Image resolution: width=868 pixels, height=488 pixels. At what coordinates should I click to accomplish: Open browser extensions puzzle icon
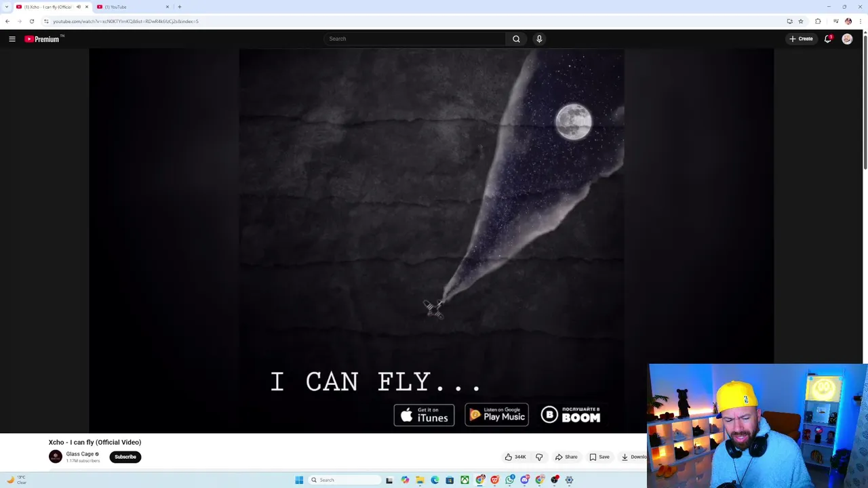click(818, 21)
